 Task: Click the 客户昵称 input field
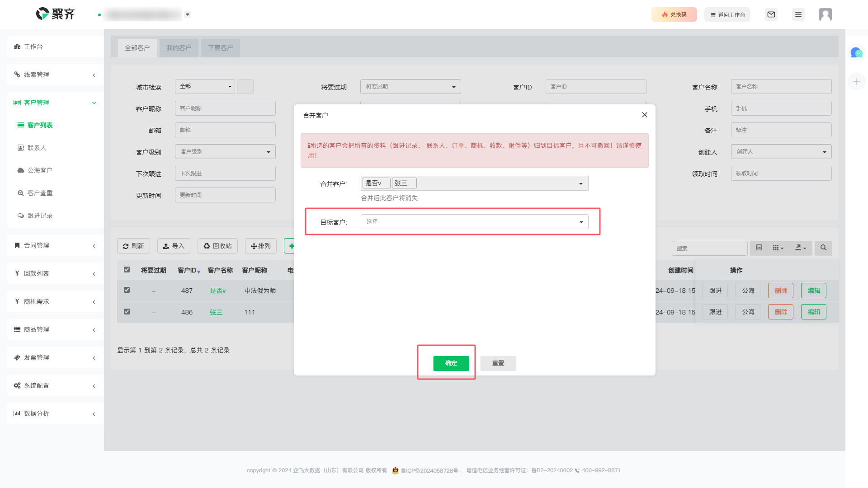(225, 108)
